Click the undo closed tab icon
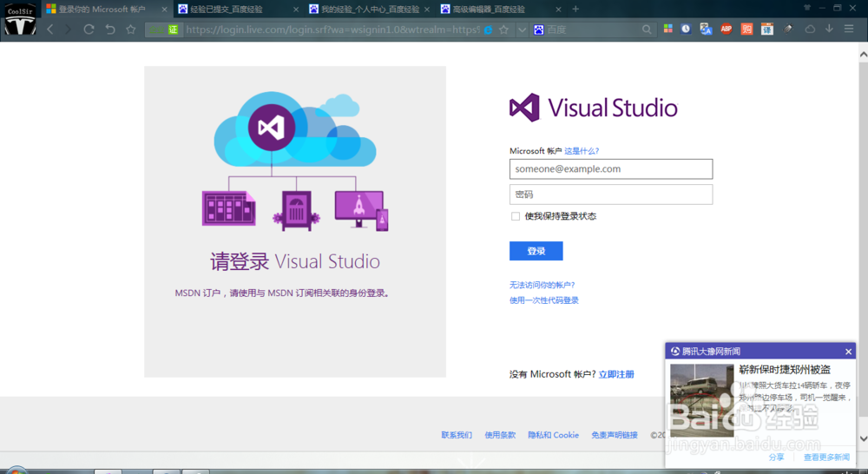The image size is (868, 474). coord(110,30)
